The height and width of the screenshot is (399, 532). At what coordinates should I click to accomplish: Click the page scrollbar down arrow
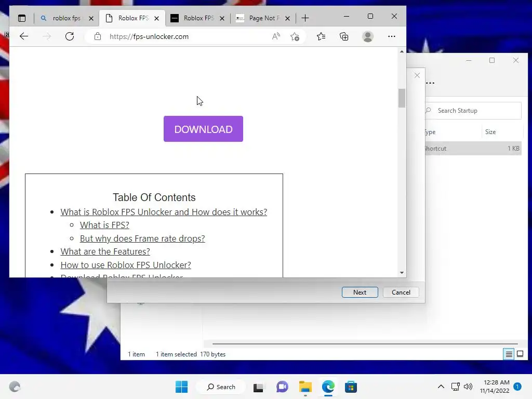(x=402, y=272)
